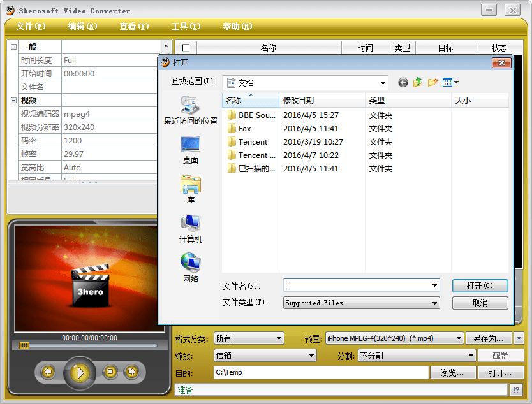Select the Tencent folder dated 2016/4/7
This screenshot has height=404, width=532.
tap(251, 155)
